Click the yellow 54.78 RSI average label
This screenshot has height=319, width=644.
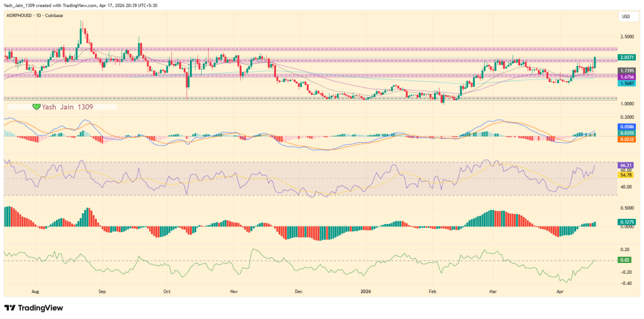(626, 175)
